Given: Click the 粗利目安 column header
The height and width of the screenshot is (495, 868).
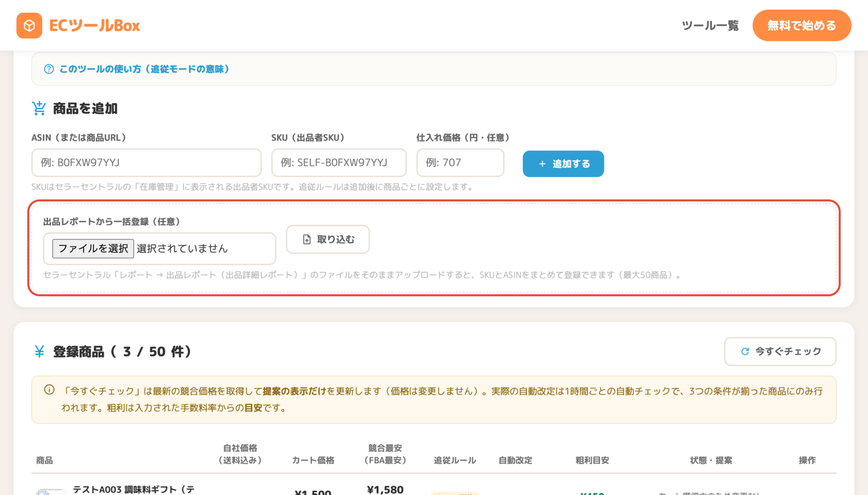Looking at the screenshot, I should coord(592,460).
